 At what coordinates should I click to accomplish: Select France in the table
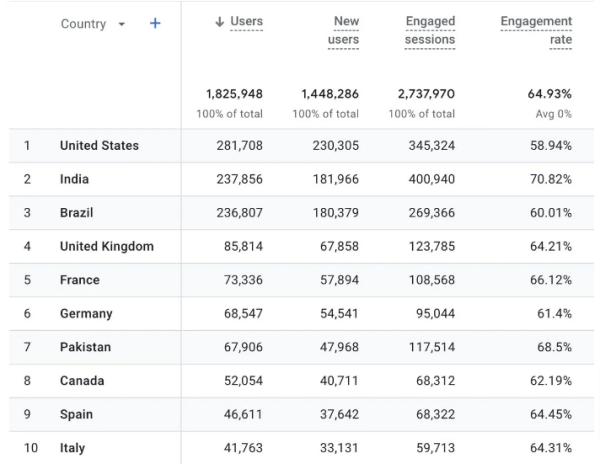click(79, 281)
